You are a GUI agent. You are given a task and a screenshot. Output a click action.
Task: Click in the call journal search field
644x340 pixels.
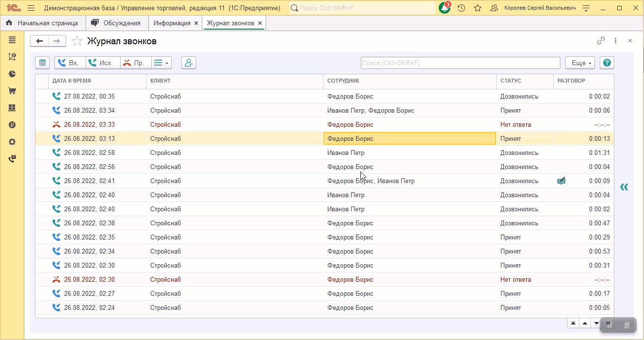460,63
